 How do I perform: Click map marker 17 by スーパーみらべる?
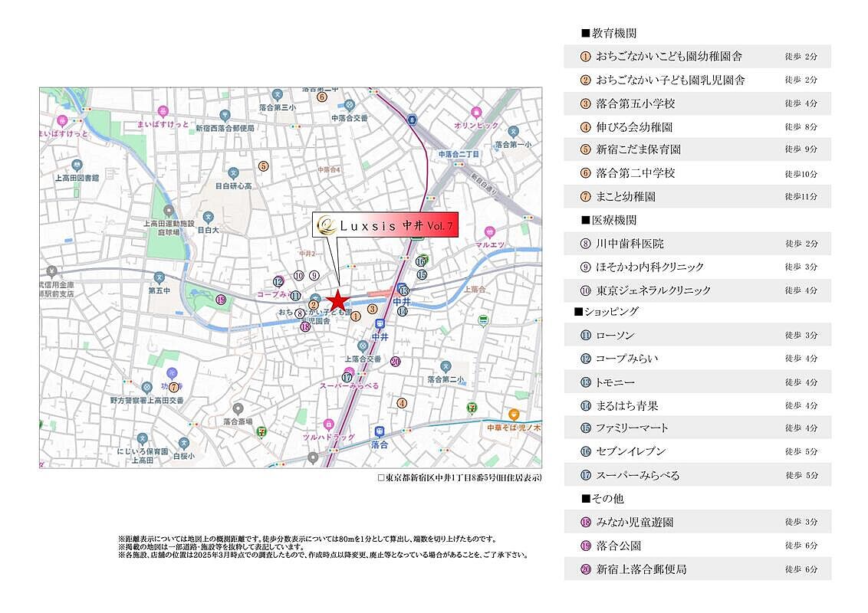coord(347,377)
